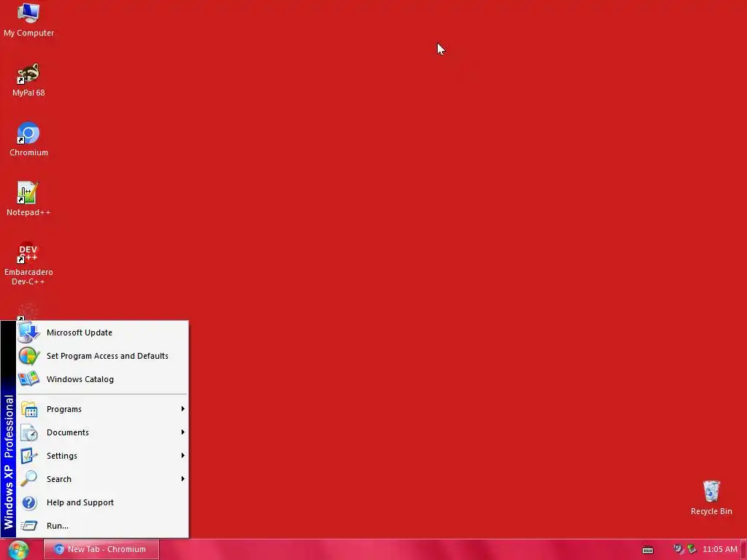This screenshot has height=560, width=747.
Task: Switch to New Tab - Chromium taskbar button
Action: 101,549
